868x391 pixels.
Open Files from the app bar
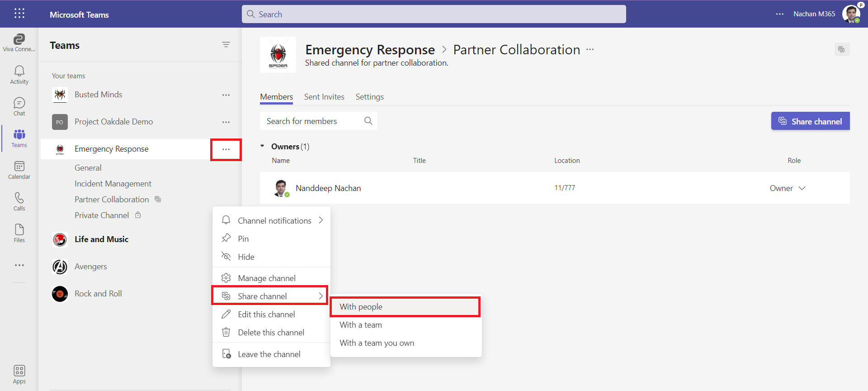click(19, 233)
